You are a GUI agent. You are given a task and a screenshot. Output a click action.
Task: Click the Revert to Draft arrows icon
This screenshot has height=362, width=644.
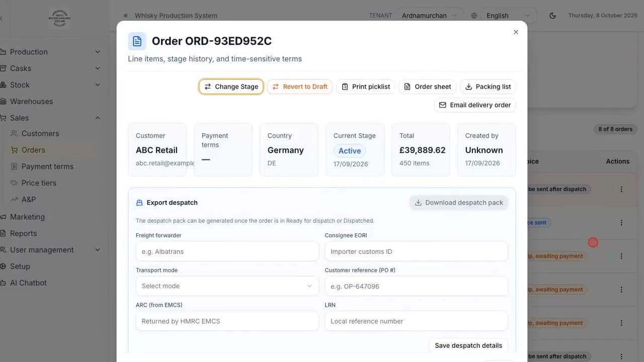coord(276,86)
